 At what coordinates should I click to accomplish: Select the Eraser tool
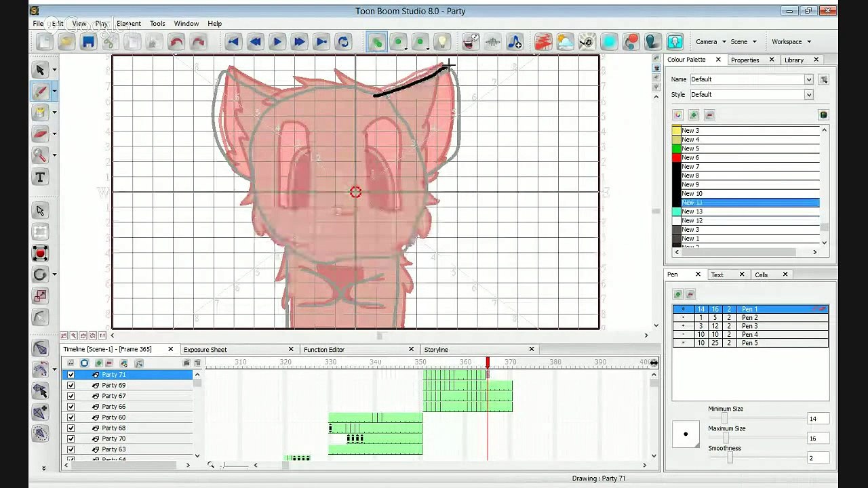[40, 134]
